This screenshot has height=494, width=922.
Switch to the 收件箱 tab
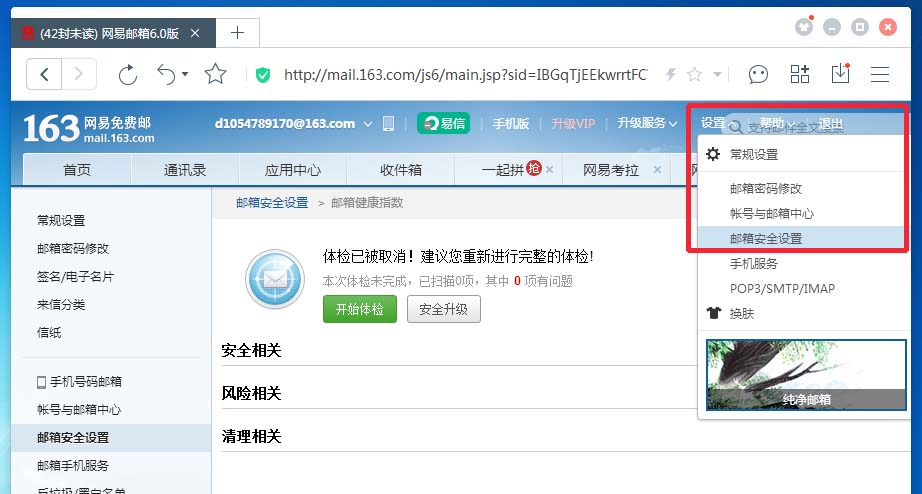coord(400,169)
